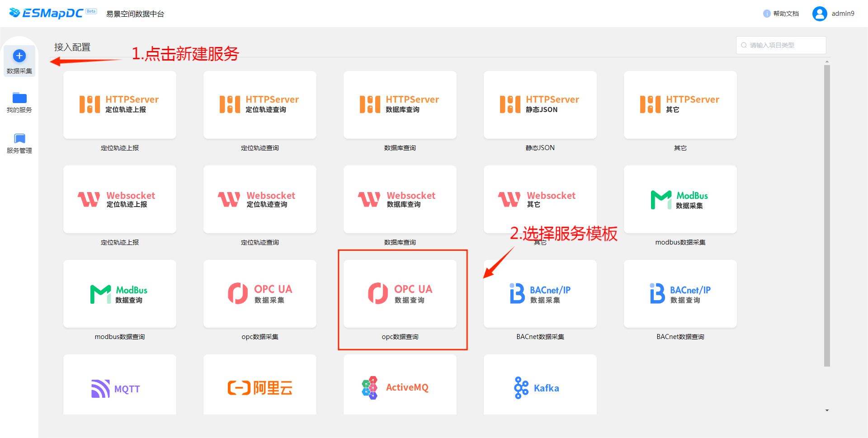The height and width of the screenshot is (438, 868).
Task: Click the BACnet/IP 数据采集 blue B icon
Action: coord(517,293)
